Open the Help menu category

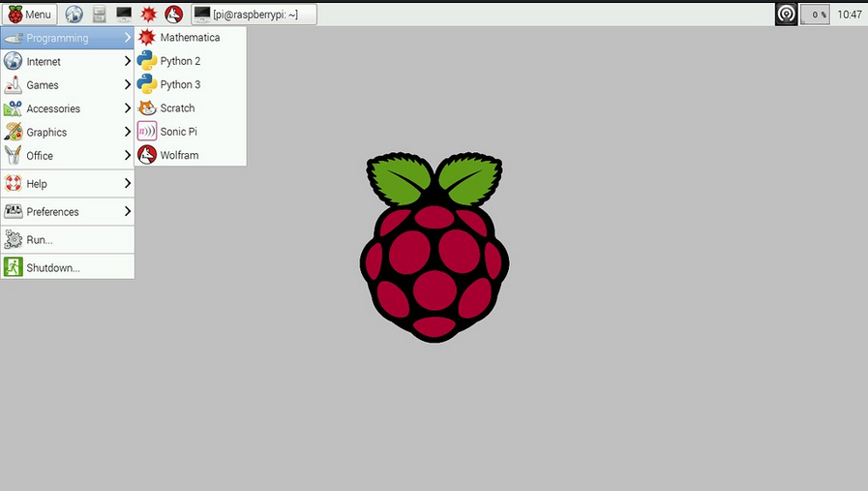[68, 183]
